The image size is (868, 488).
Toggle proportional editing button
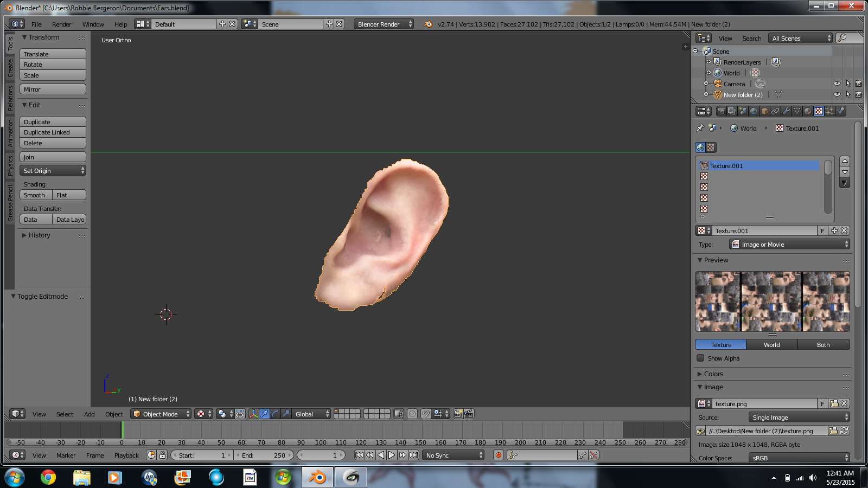pos(412,414)
